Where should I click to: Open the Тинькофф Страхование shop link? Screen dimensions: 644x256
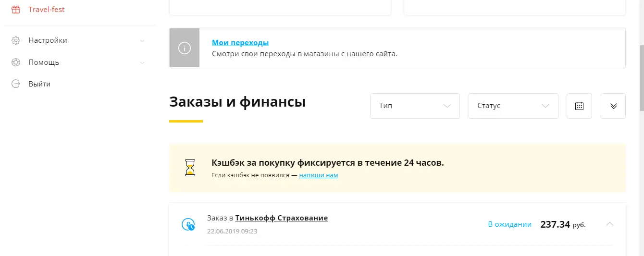[x=282, y=218]
